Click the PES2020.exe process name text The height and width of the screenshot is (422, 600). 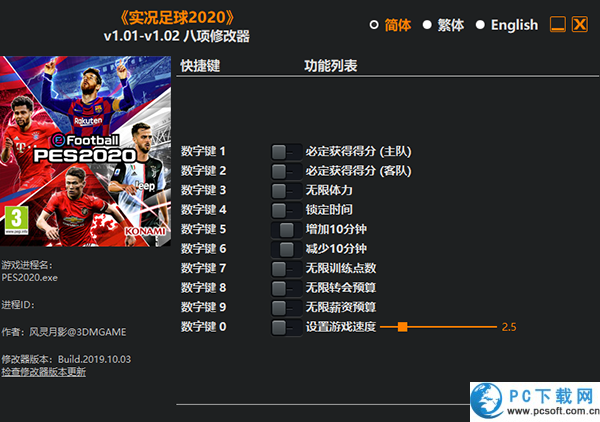point(29,278)
